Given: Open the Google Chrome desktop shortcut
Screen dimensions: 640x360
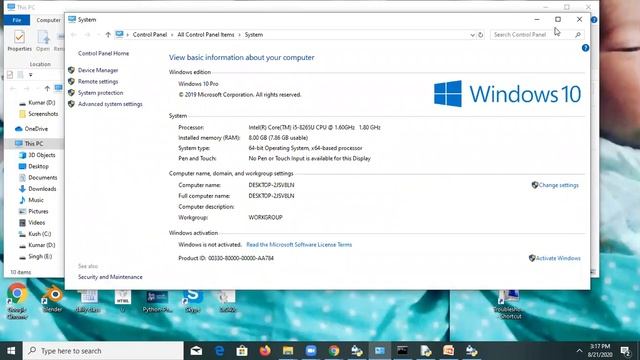Looking at the screenshot, I should click(x=17, y=302).
